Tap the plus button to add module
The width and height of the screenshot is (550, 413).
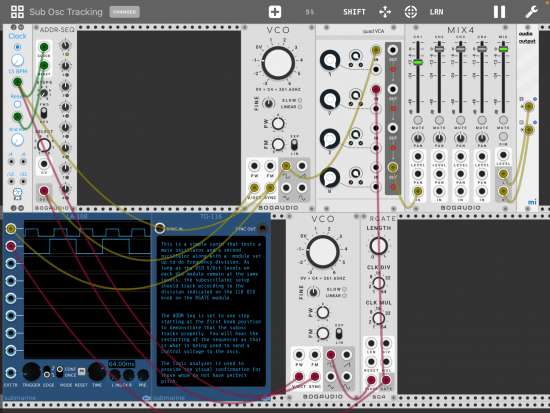click(x=275, y=12)
